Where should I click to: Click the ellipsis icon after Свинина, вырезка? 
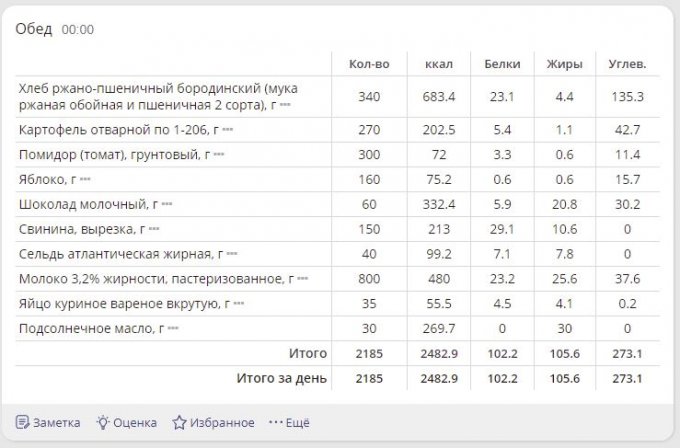[151, 230]
